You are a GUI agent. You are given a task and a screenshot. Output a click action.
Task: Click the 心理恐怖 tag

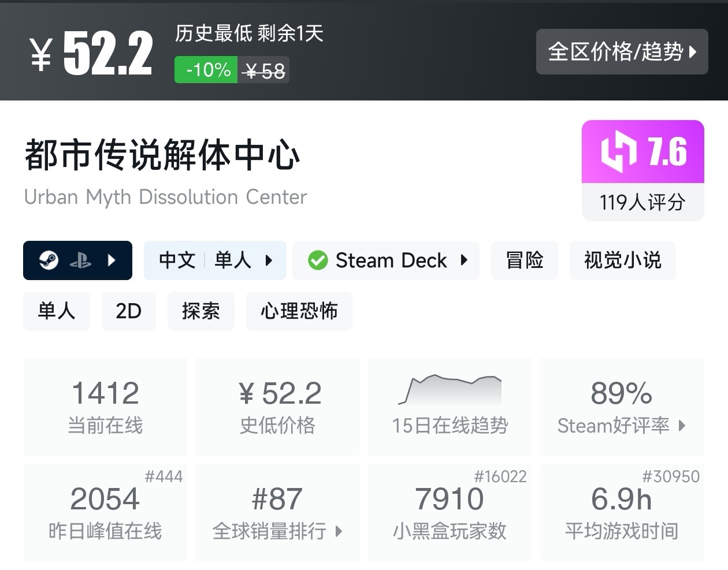(299, 311)
